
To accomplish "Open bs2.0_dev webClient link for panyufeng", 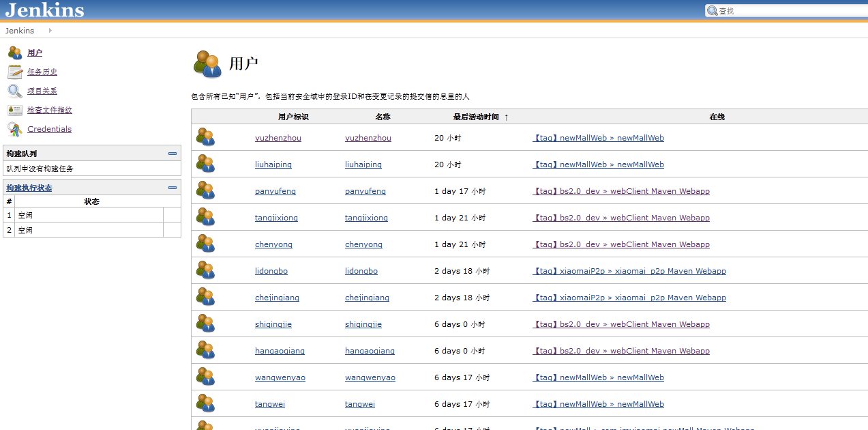I will [621, 191].
